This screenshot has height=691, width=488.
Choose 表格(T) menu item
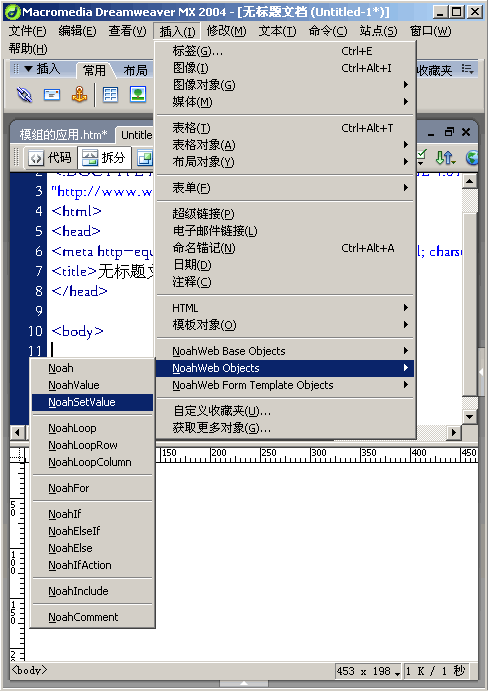click(285, 128)
